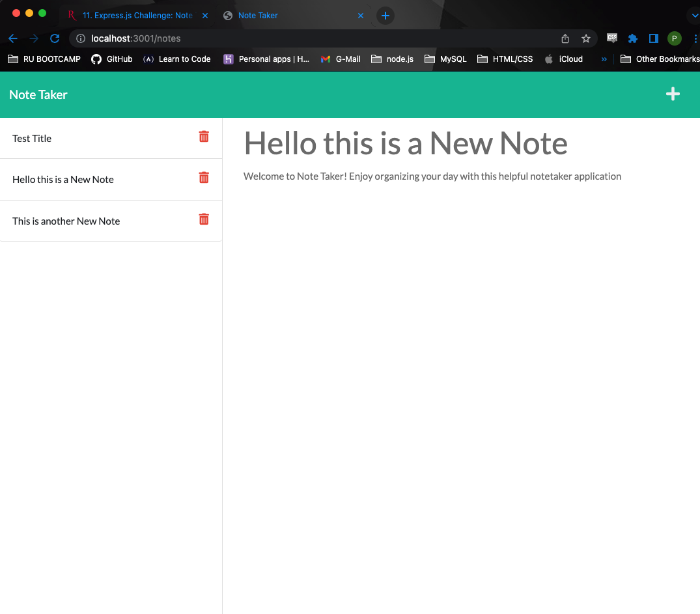Bookmark this page with the star icon
The width and height of the screenshot is (700, 614).
pos(585,38)
